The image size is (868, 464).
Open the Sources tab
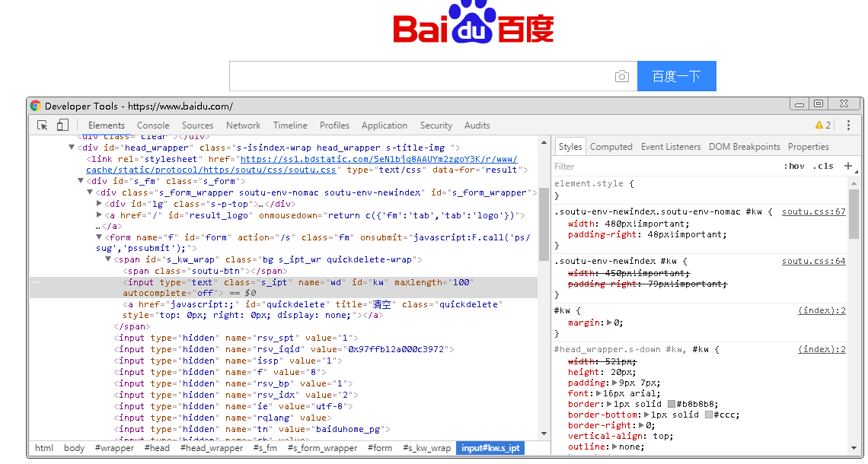pos(198,126)
